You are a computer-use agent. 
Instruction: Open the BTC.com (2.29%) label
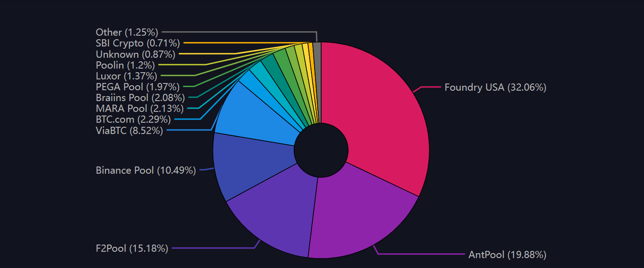click(x=133, y=120)
